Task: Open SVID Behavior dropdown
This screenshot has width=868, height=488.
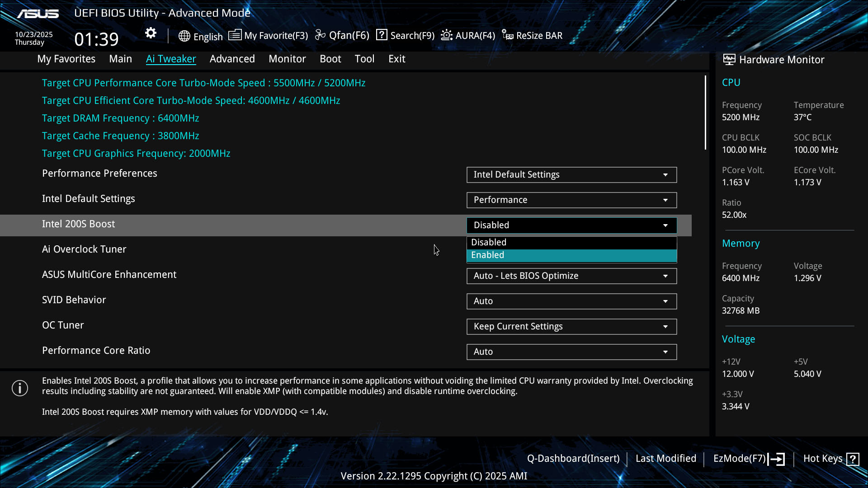Action: pyautogui.click(x=571, y=301)
